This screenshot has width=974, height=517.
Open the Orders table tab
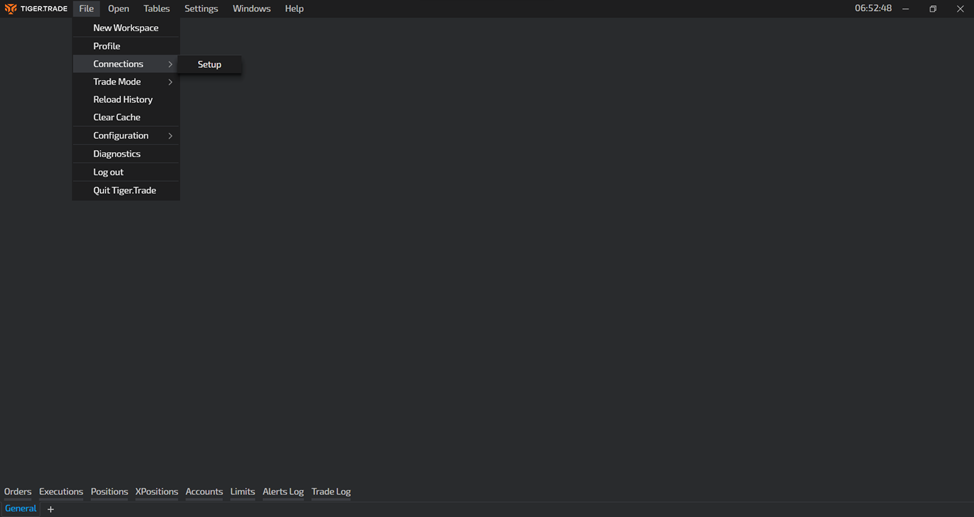tap(17, 492)
